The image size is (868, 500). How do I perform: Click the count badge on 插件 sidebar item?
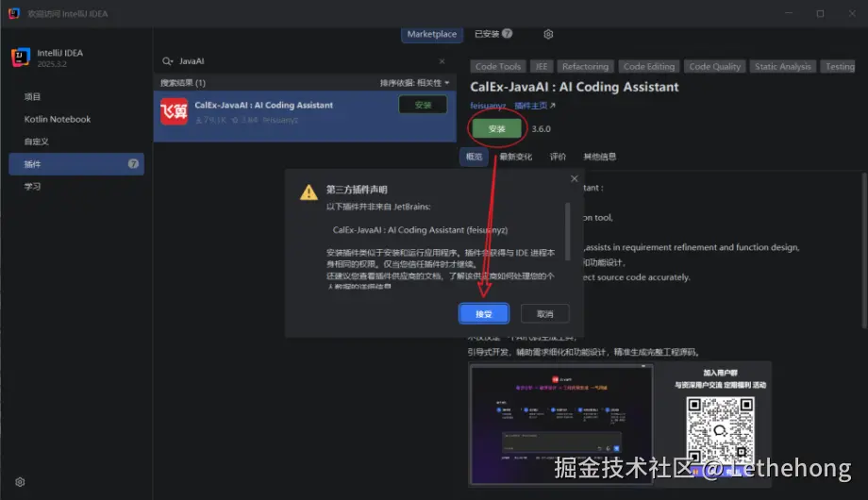coord(133,164)
